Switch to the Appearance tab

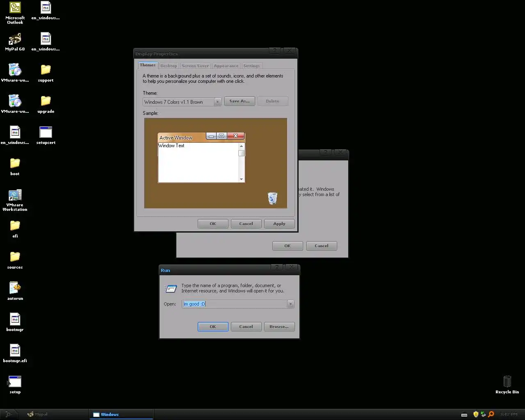226,66
